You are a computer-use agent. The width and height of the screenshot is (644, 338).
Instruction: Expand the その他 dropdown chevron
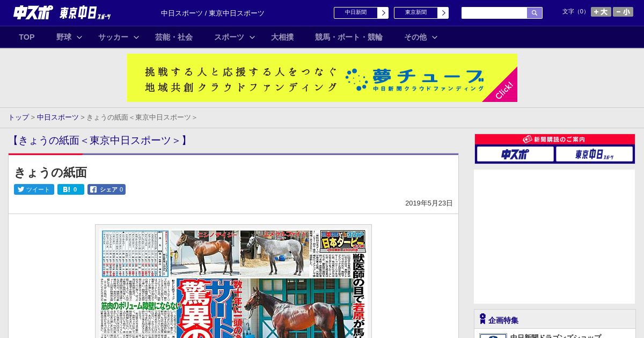click(435, 37)
